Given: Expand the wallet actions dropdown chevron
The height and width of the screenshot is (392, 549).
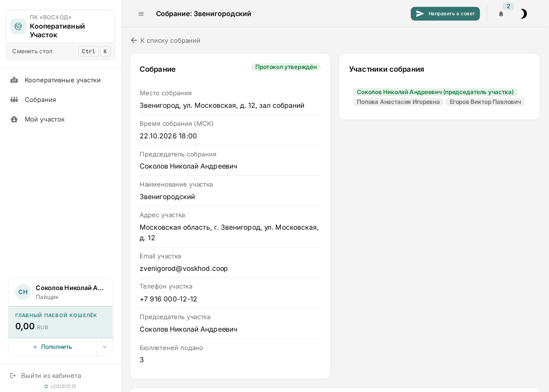Looking at the screenshot, I should click(x=105, y=347).
